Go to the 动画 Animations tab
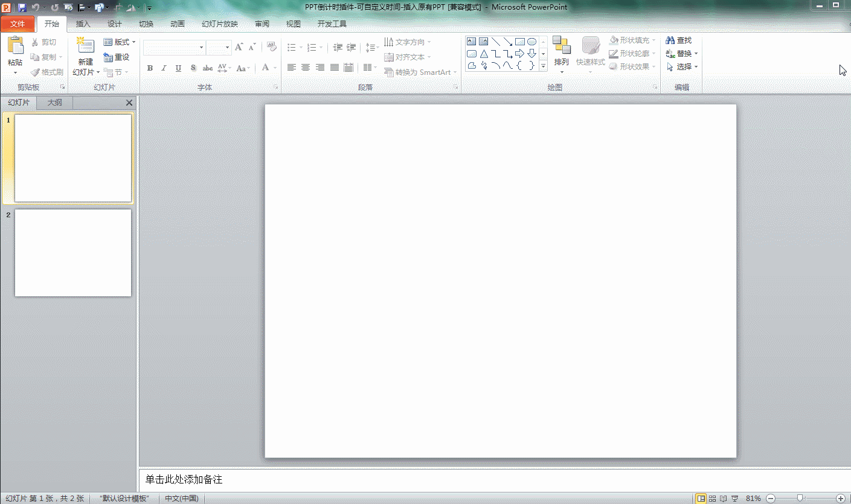This screenshot has height=504, width=851. (x=178, y=24)
